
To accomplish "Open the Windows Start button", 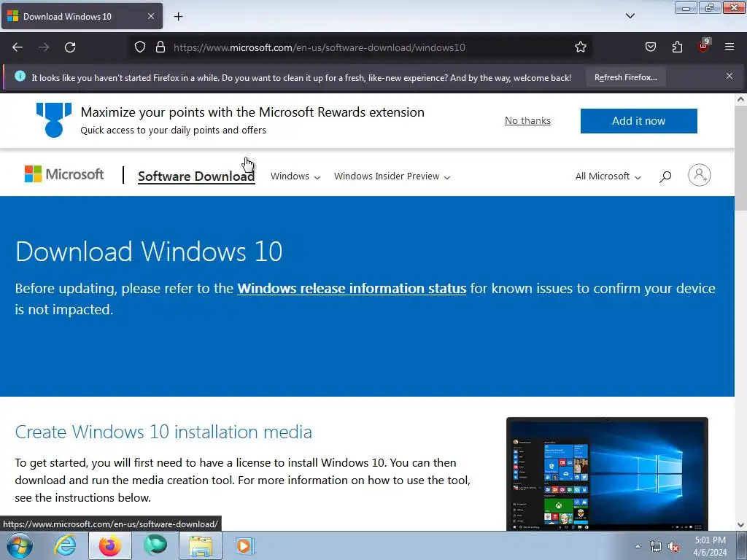I will 18,545.
